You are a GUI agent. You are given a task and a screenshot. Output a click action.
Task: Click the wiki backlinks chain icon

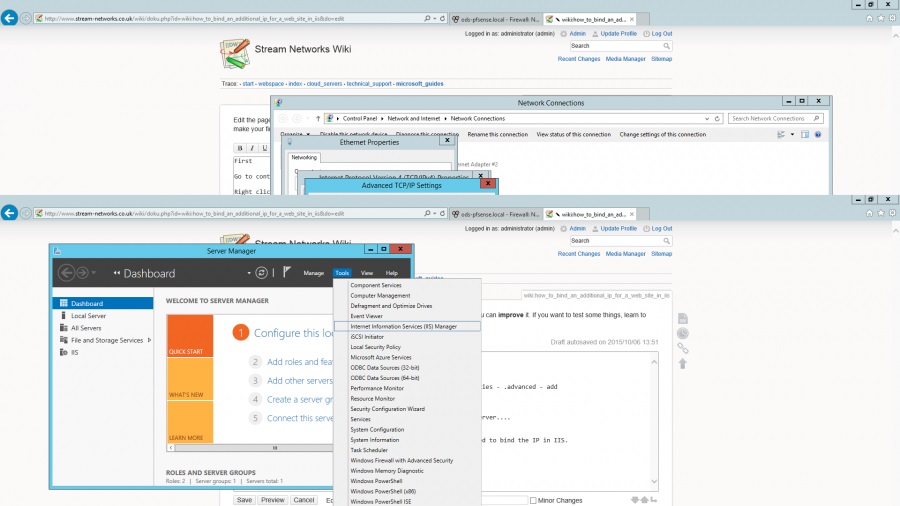683,348
